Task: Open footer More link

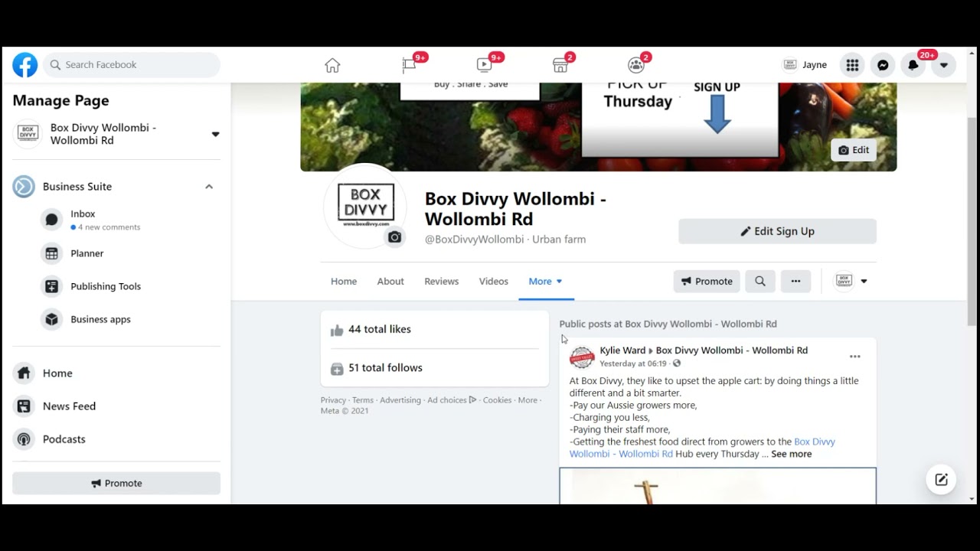Action: [x=528, y=400]
